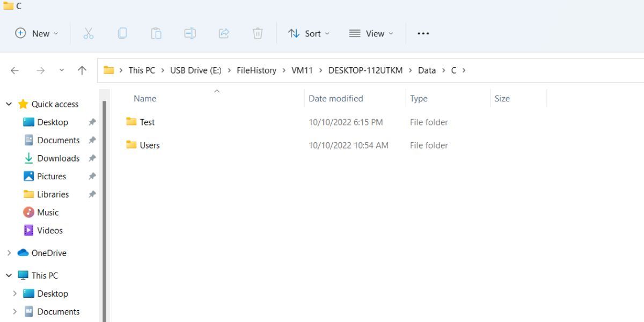
Task: Click the Back navigation arrow
Action: click(x=14, y=70)
